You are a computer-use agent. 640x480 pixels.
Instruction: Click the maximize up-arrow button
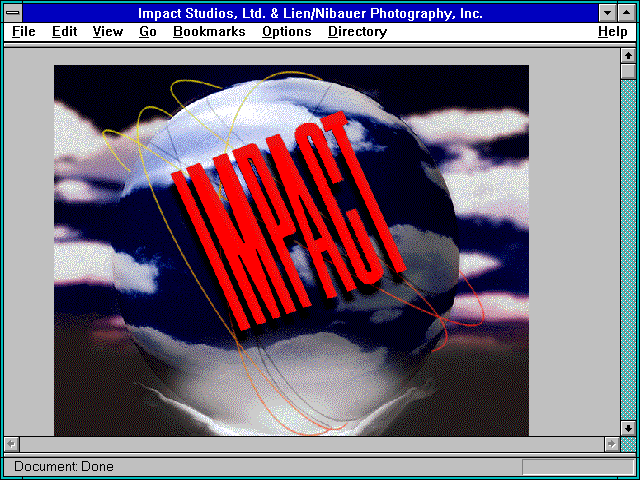coord(627,13)
